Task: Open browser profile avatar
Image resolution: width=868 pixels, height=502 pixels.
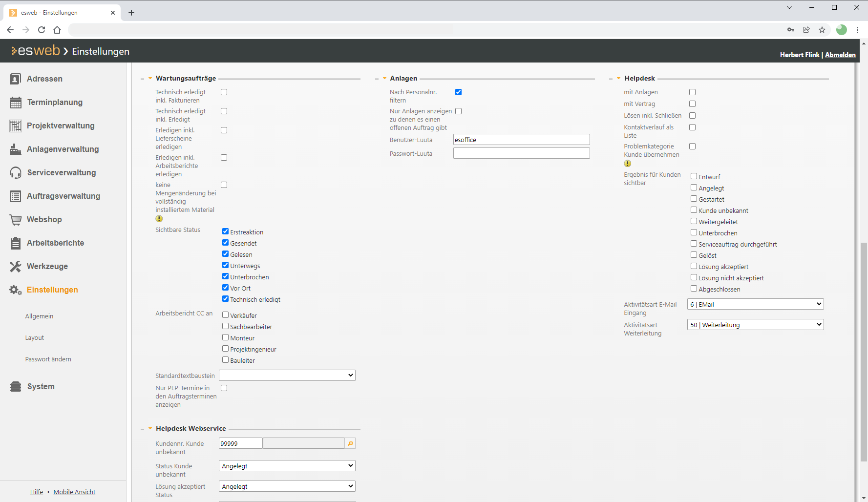Action: [842, 30]
